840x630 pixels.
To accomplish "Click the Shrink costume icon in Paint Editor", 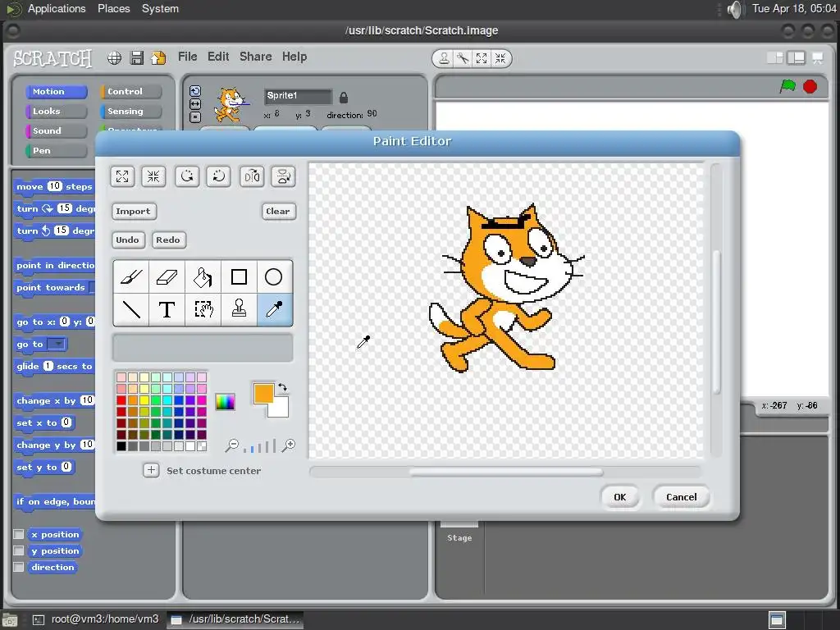I will pos(153,176).
